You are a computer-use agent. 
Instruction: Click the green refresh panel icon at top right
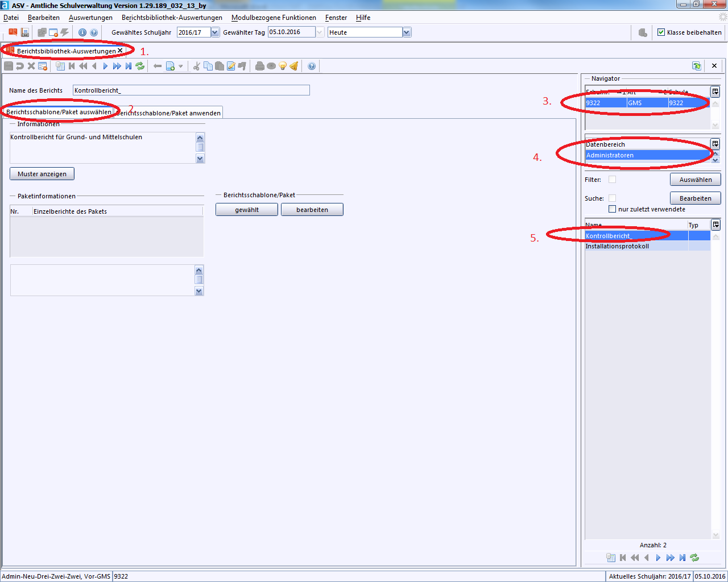pos(697,66)
